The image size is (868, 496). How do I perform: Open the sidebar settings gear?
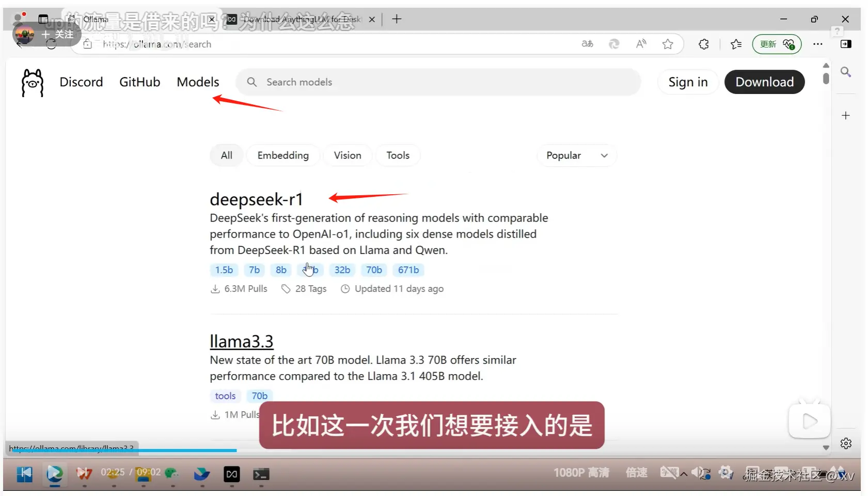pos(846,443)
